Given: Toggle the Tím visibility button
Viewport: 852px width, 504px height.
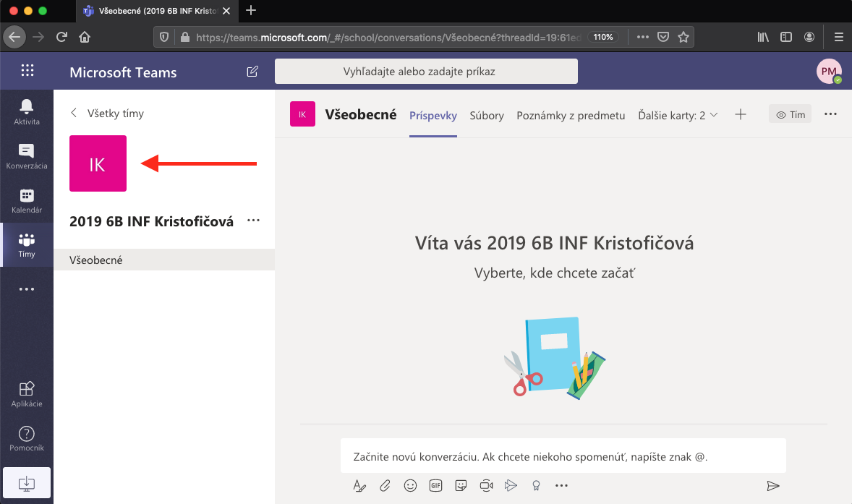Looking at the screenshot, I should click(x=790, y=114).
